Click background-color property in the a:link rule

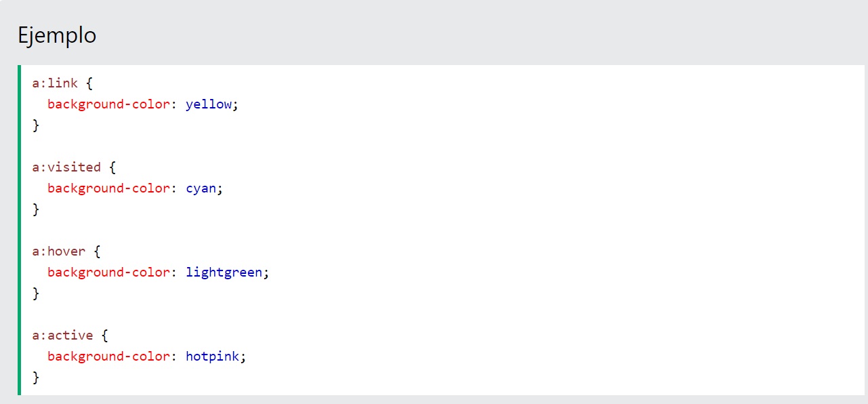coord(108,104)
